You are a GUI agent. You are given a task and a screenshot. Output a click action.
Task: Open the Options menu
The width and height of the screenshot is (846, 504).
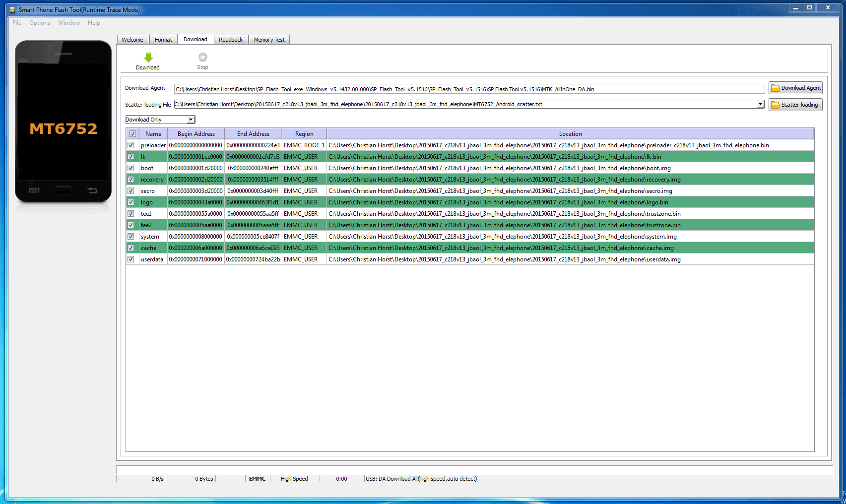click(40, 23)
